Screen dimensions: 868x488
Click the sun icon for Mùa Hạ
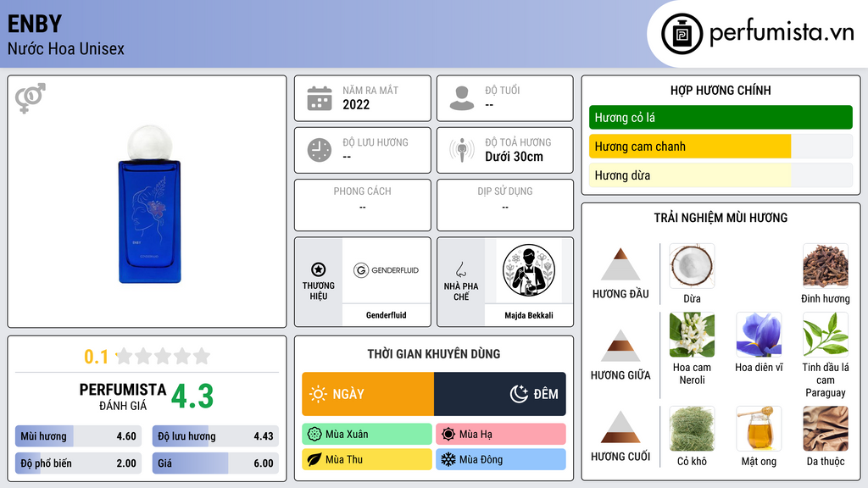click(448, 435)
